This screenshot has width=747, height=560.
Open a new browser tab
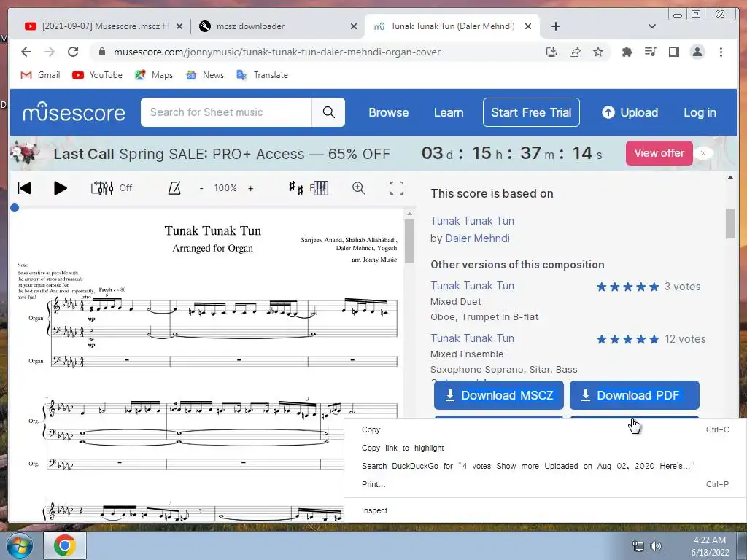point(555,26)
